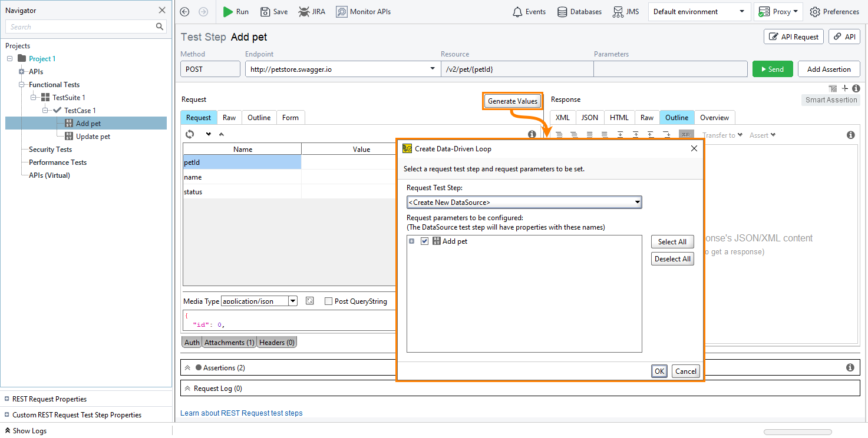The image size is (868, 438).
Task: Click the TestSuite 1 grid icon
Action: coord(45,97)
